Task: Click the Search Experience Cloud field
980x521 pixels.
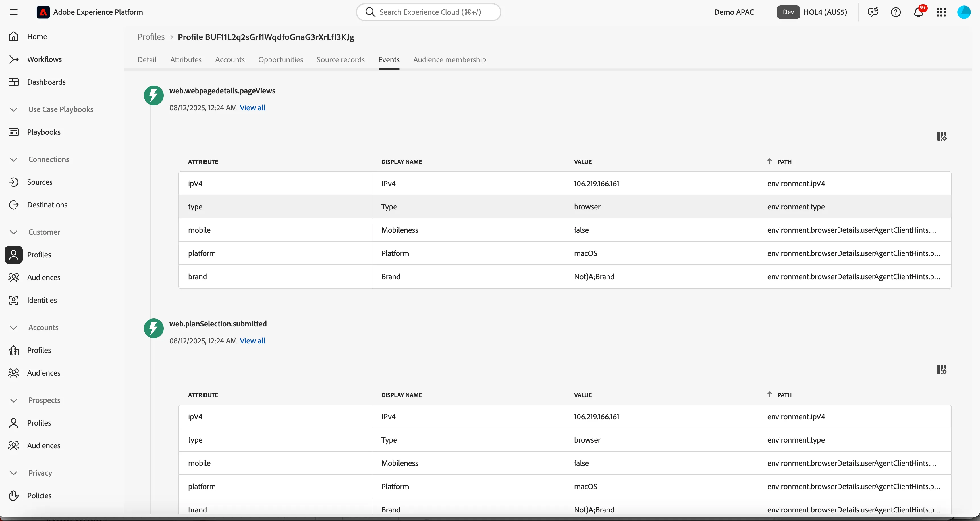Action: point(428,12)
